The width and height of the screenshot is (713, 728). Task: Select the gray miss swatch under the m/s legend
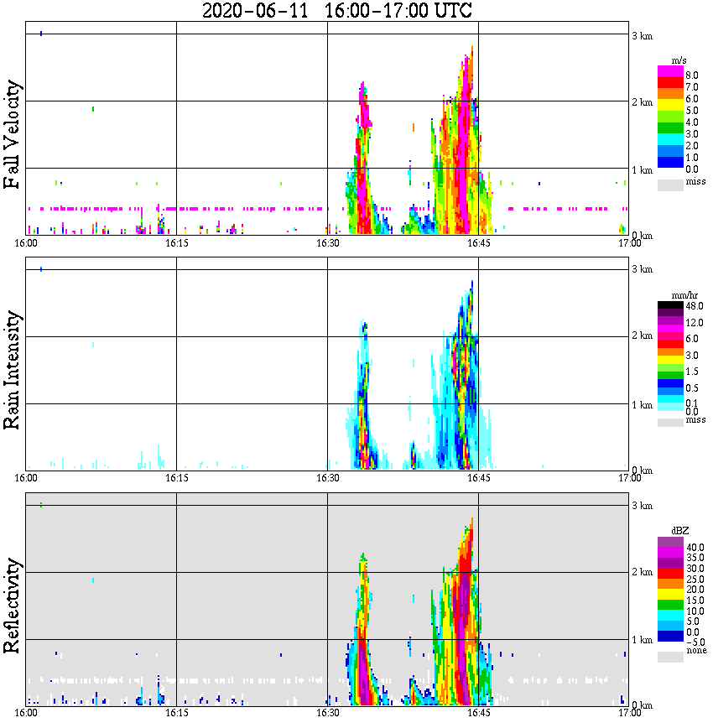coord(670,185)
